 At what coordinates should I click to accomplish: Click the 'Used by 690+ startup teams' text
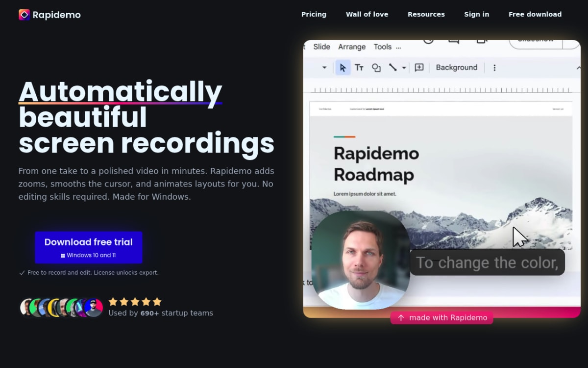[x=161, y=313]
